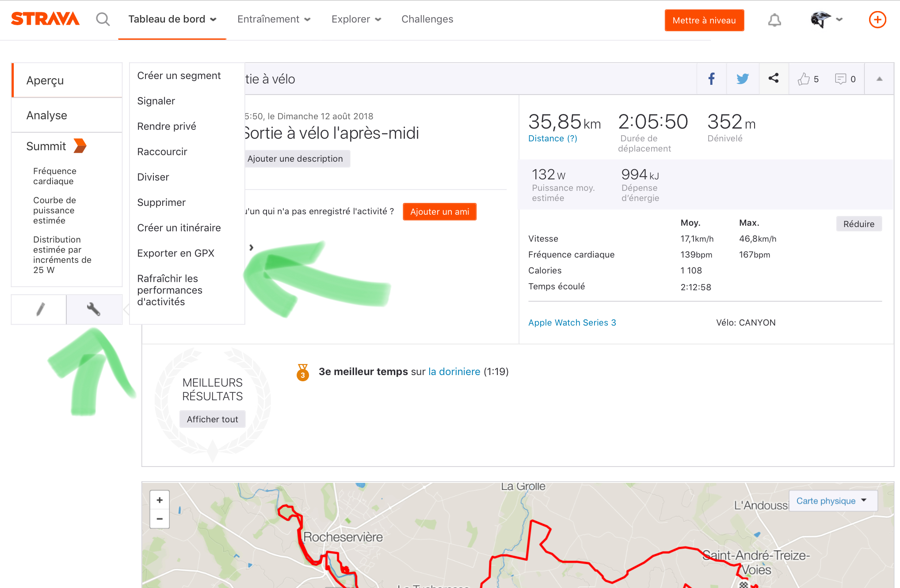Click the wrench actions icon
The width and height of the screenshot is (900, 588).
[x=94, y=309]
